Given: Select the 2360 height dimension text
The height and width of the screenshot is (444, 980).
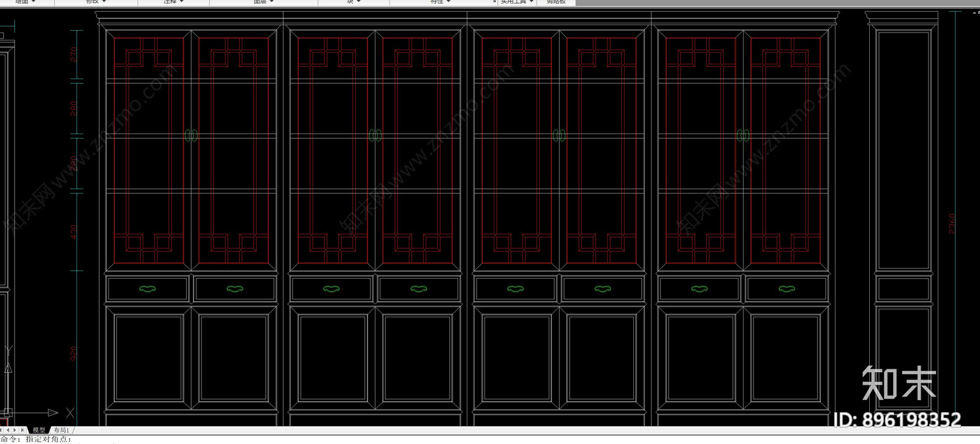Looking at the screenshot, I should click(x=952, y=224).
